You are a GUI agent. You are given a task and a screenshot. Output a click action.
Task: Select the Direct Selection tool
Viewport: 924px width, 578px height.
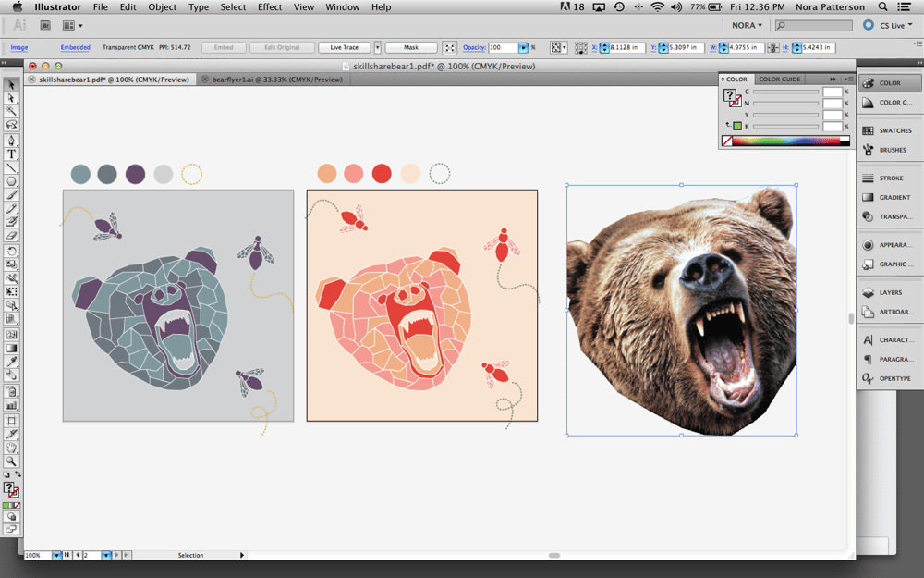(x=11, y=99)
